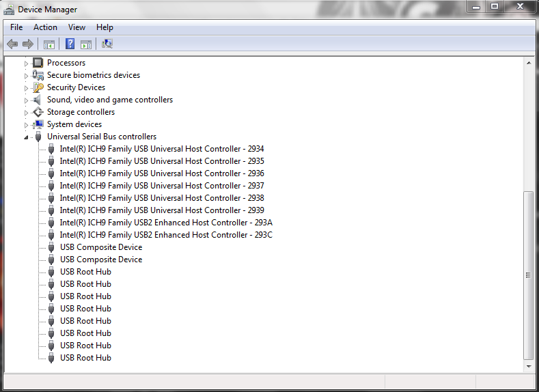Screen dimensions: 539x392
Task: Open the View menu
Action: tap(77, 27)
